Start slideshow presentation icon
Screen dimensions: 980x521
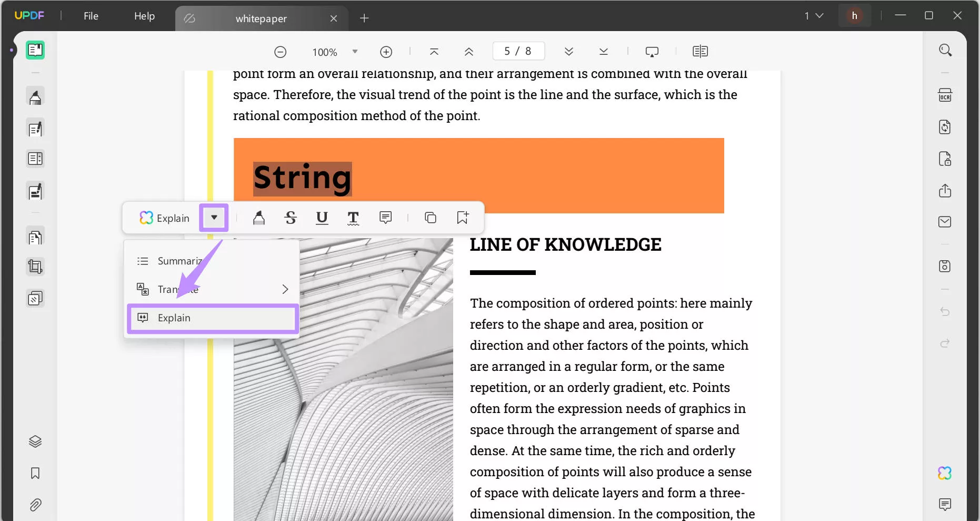point(652,52)
